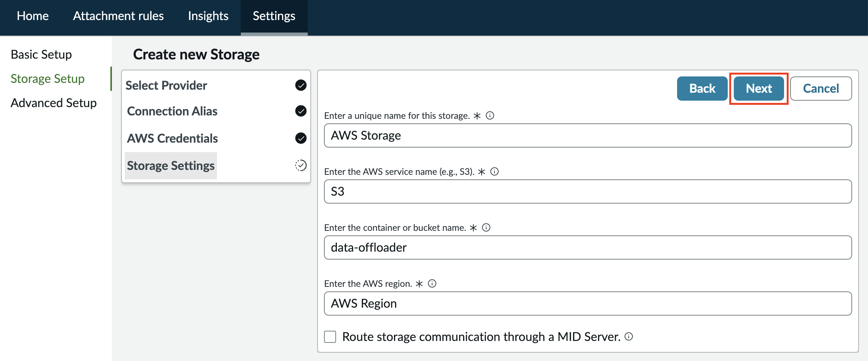Click info icon beside AWS service name label

(494, 171)
